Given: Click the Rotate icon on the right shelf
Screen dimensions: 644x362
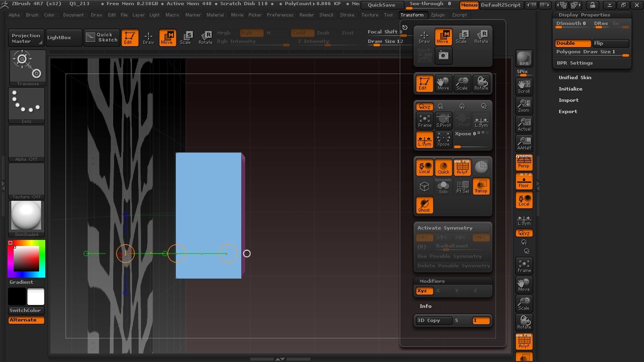Looking at the screenshot, I should (524, 322).
